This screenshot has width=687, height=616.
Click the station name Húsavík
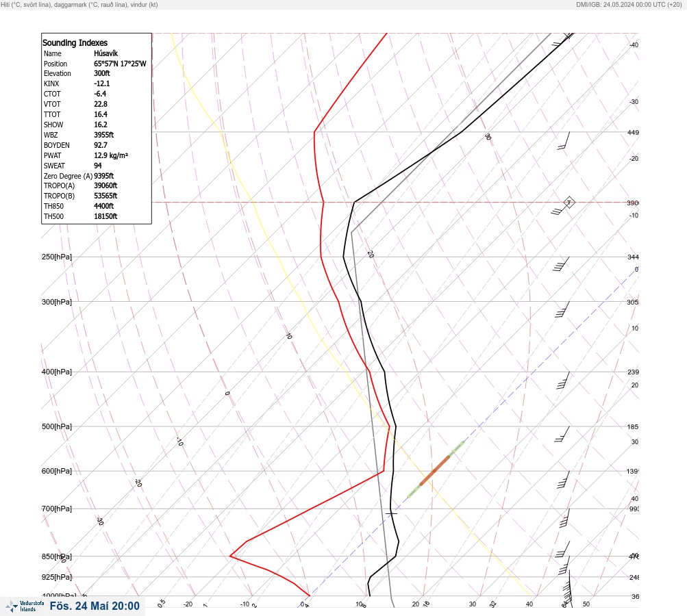(105, 53)
